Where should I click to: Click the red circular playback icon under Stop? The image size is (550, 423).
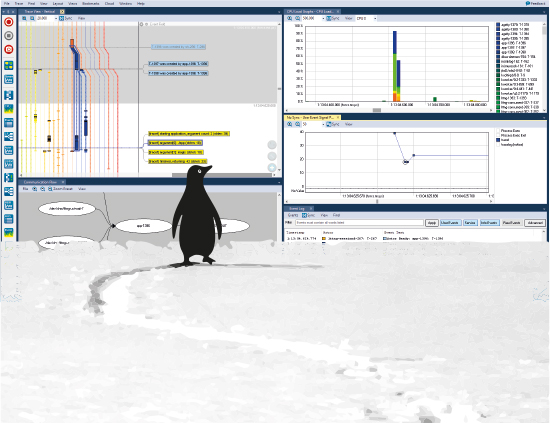coord(9,49)
